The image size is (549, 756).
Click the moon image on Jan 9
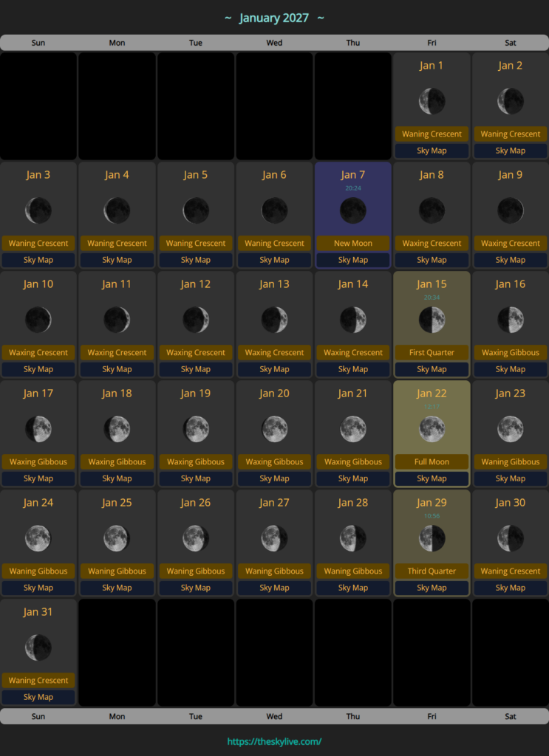[511, 210]
